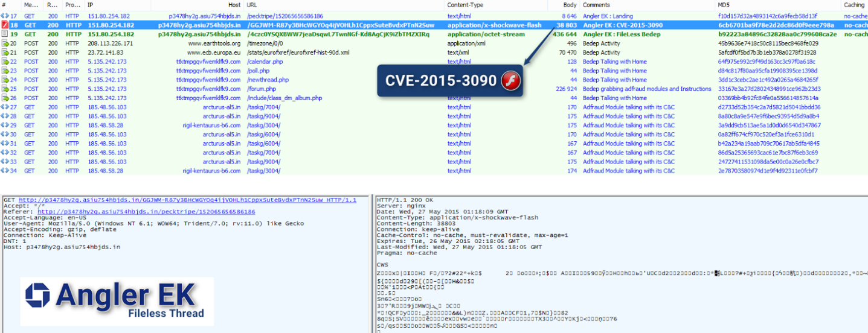The height and width of the screenshot is (333, 868).
Task: Click the URL column header
Action: pos(252,5)
